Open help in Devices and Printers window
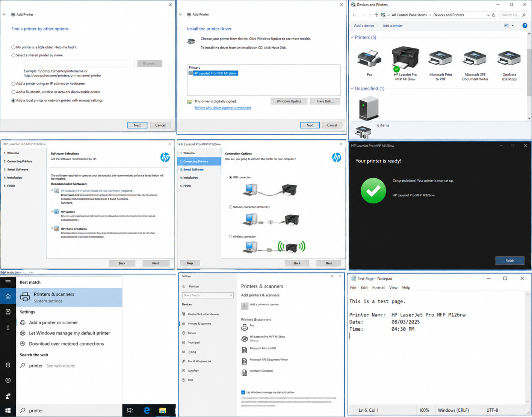 tap(525, 26)
